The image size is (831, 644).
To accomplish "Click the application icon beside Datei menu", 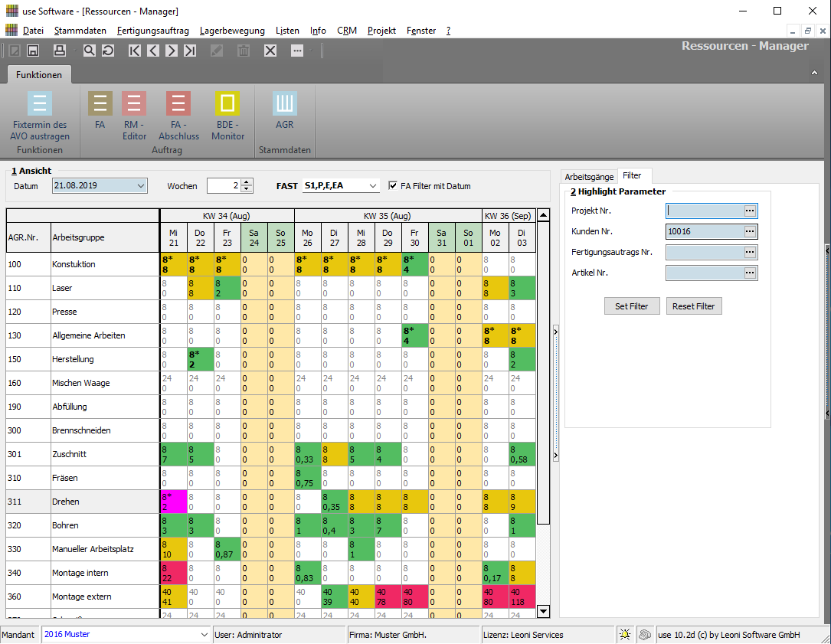I will [11, 30].
